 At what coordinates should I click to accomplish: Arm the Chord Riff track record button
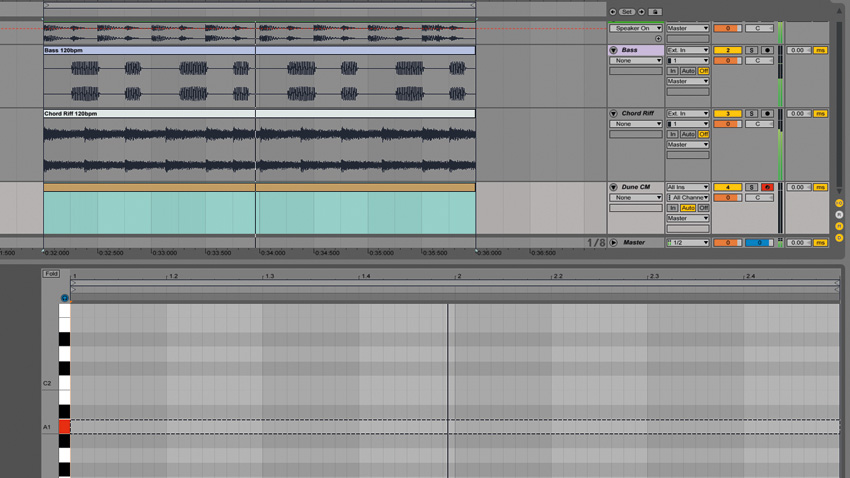tap(767, 114)
